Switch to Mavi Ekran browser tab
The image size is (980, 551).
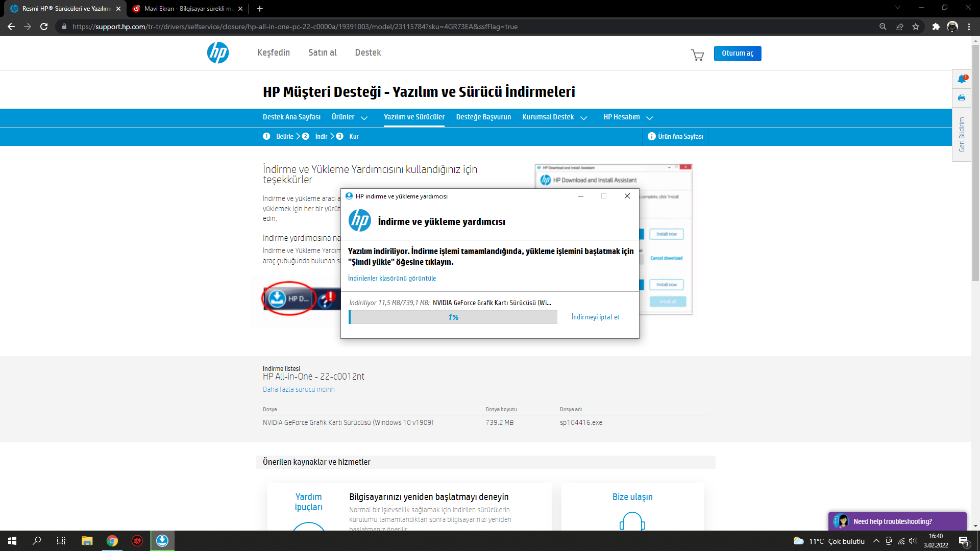point(188,9)
